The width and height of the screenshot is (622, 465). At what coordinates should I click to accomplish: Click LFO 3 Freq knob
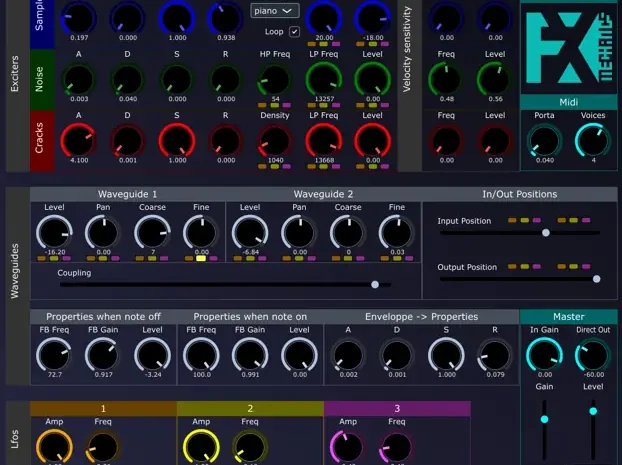397,447
